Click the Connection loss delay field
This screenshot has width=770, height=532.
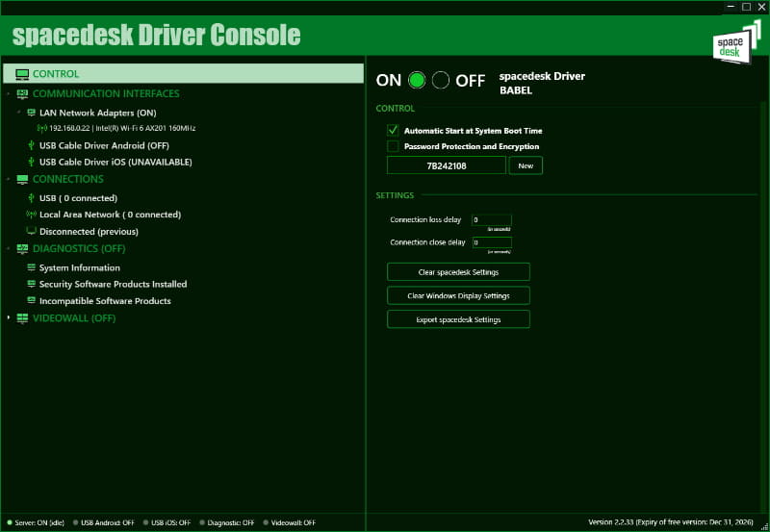(492, 220)
